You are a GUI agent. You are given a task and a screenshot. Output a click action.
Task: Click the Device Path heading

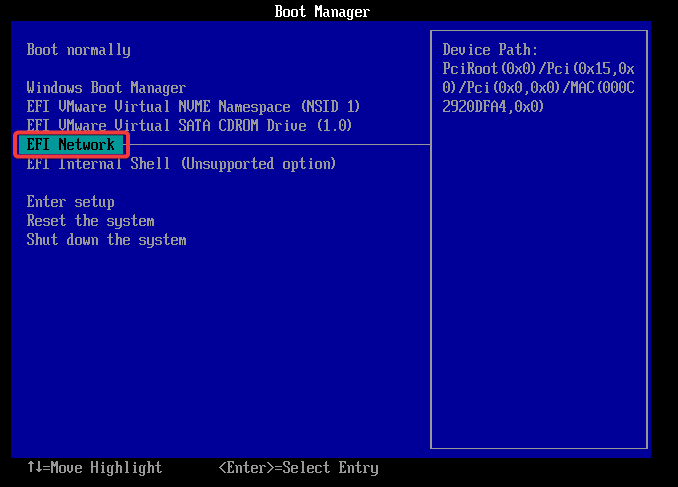490,50
